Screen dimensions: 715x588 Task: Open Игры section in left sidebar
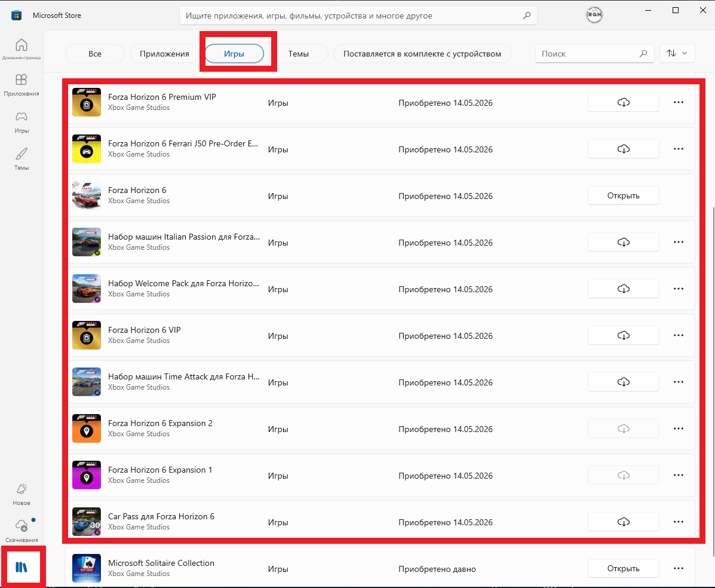22,122
